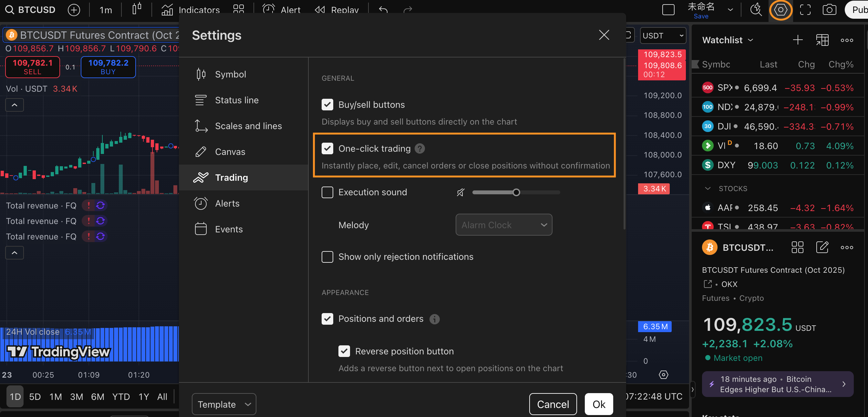868x417 pixels.
Task: Open the fullscreen mode icon
Action: [x=805, y=9]
